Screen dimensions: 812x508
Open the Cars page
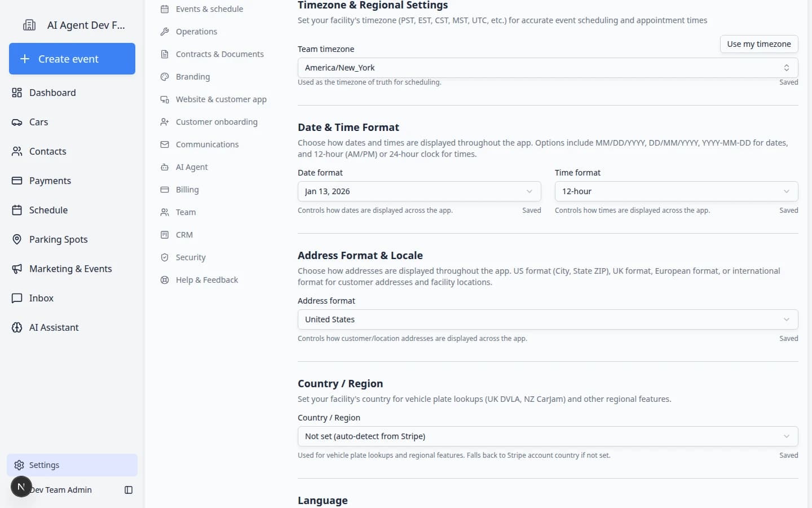(x=72, y=122)
